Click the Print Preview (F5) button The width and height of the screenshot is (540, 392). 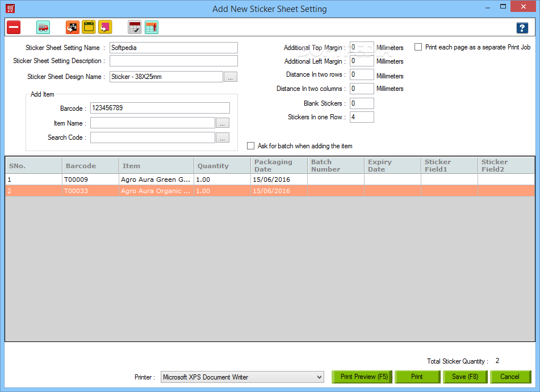362,377
